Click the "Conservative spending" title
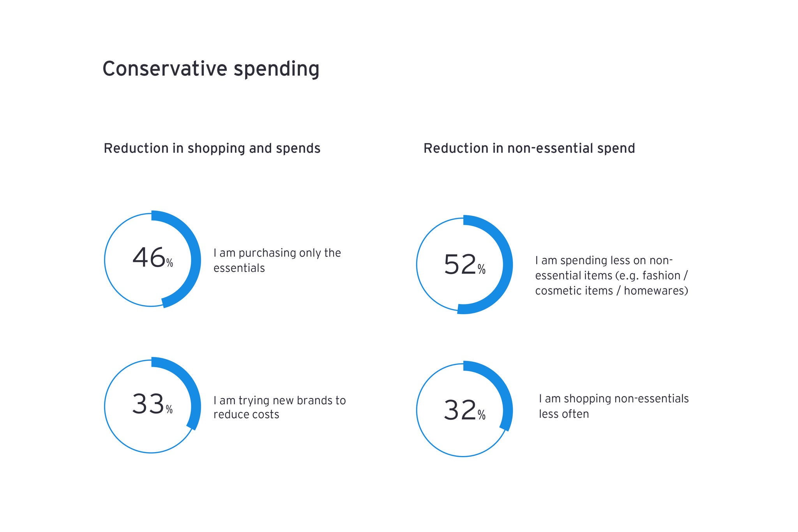Image resolution: width=798 pixels, height=532 pixels. click(x=211, y=69)
